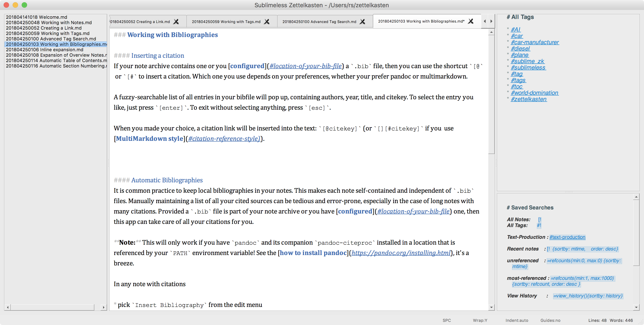Run the #text-production saved search
The height and width of the screenshot is (325, 644).
(567, 237)
